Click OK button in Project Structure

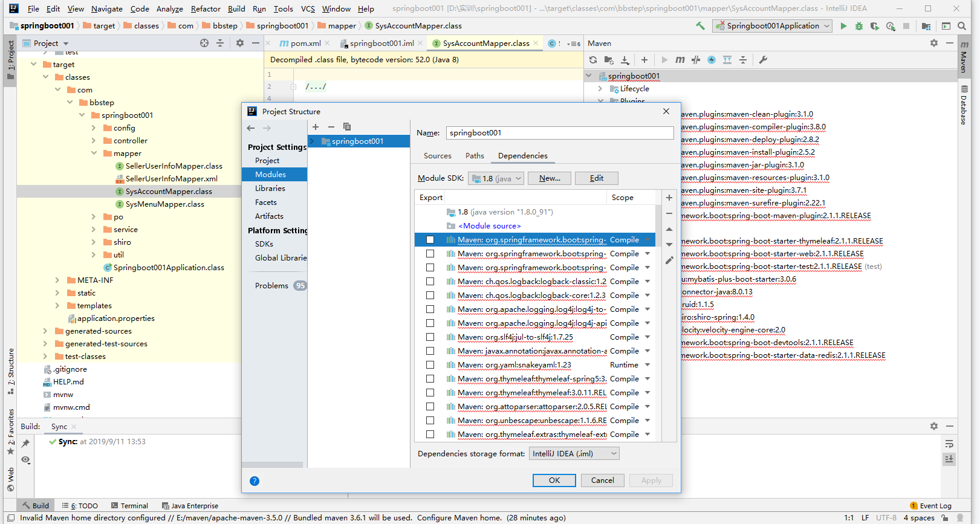[554, 480]
